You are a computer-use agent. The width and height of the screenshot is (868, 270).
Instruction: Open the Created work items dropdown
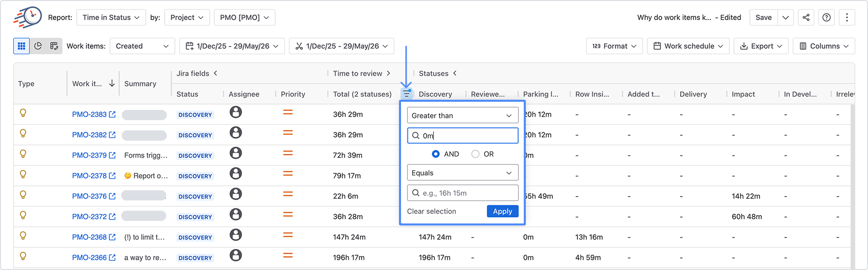pyautogui.click(x=142, y=46)
